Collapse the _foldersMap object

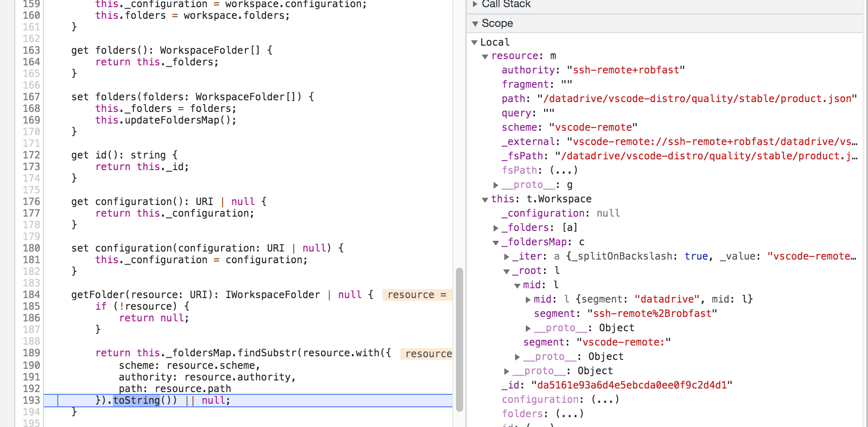pos(496,242)
